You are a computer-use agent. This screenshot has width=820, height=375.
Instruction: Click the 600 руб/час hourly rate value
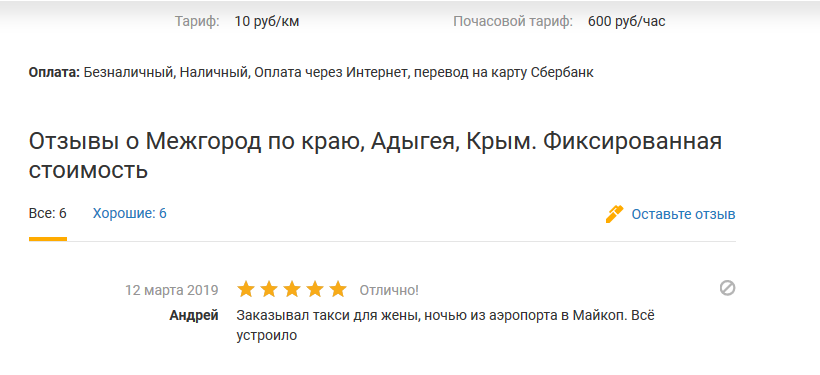click(627, 22)
